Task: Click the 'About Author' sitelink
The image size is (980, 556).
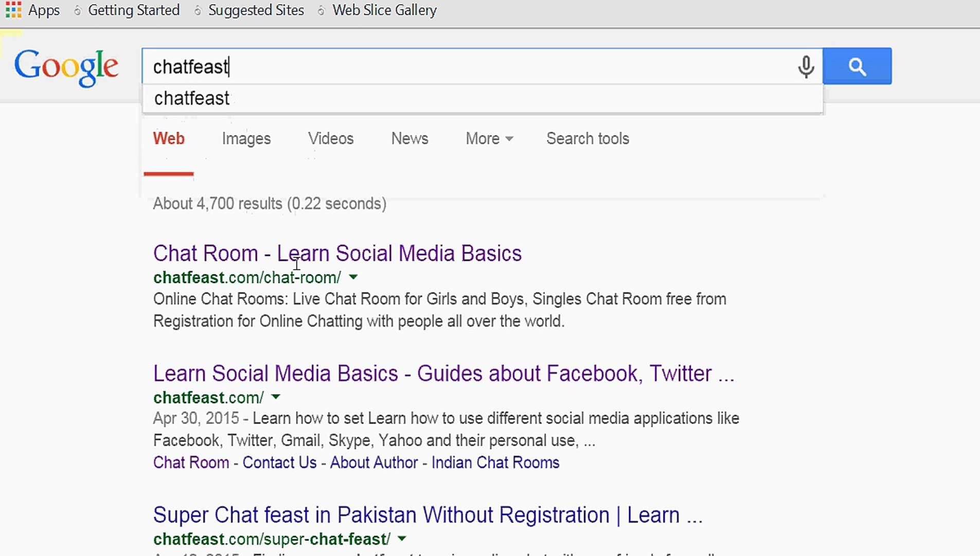Action: pos(373,462)
